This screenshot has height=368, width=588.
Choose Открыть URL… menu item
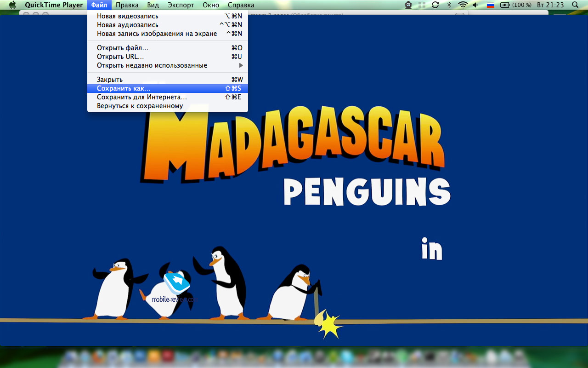point(168,57)
